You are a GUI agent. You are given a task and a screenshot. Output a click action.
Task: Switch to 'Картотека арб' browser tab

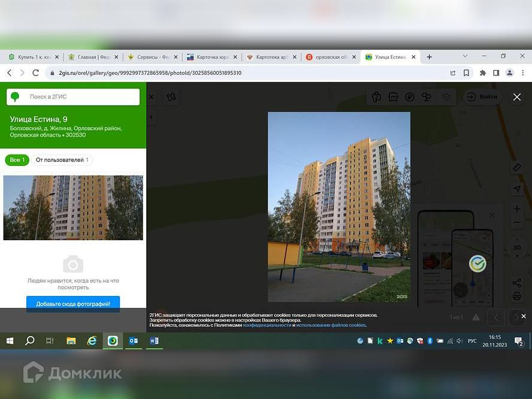[271, 57]
